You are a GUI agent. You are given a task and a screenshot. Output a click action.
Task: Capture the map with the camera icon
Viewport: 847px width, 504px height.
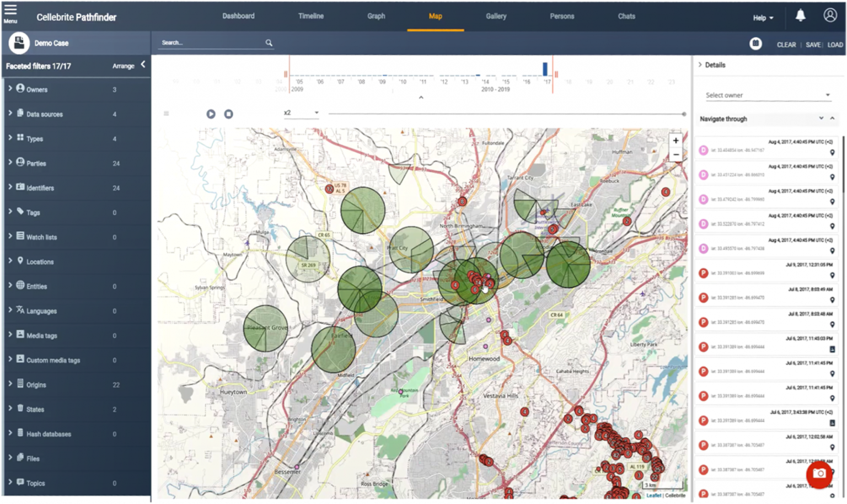[818, 474]
